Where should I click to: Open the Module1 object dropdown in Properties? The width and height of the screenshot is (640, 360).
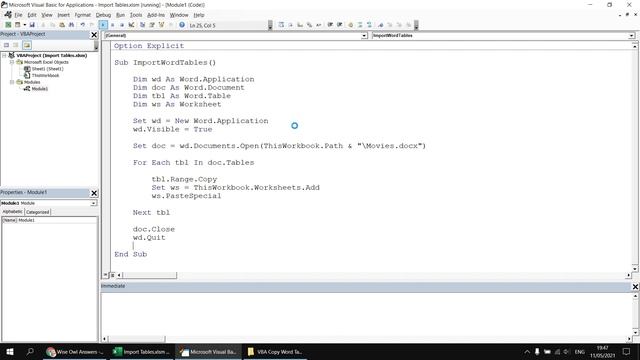93,203
